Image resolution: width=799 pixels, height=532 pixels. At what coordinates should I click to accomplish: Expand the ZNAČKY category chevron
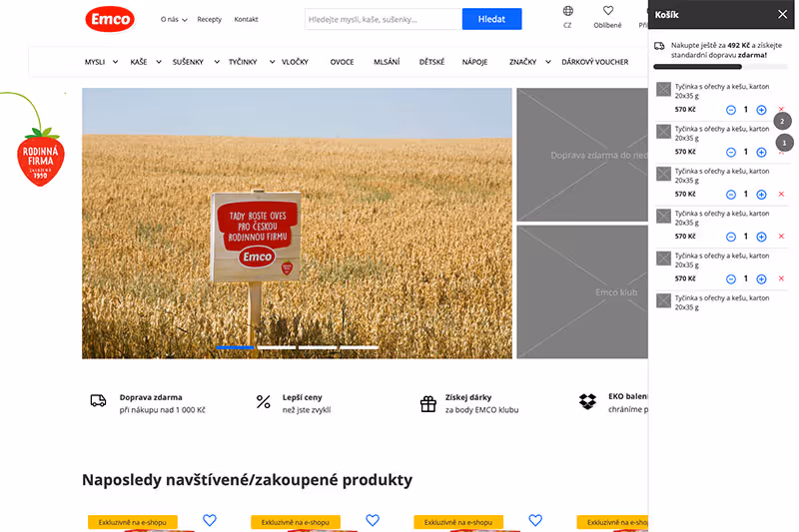547,62
